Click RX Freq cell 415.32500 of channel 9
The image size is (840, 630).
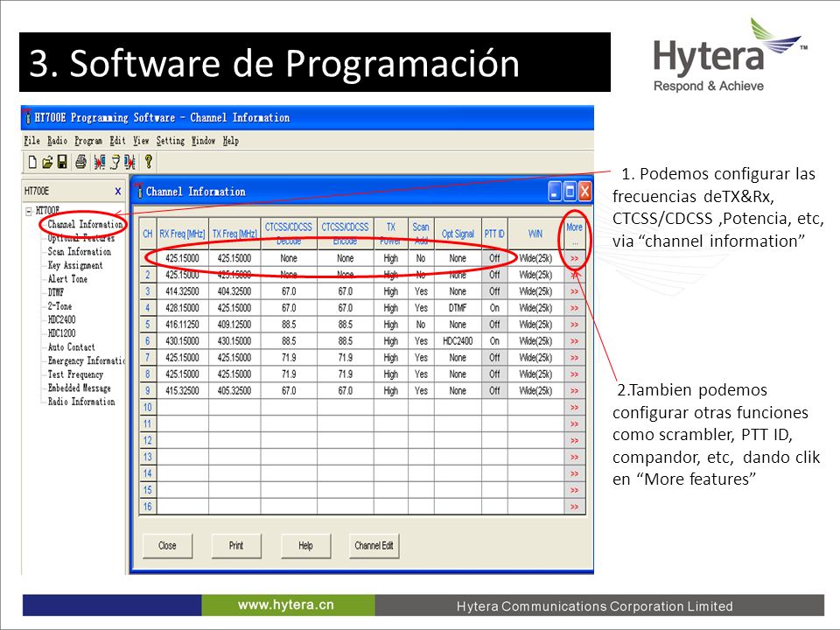[x=182, y=391]
